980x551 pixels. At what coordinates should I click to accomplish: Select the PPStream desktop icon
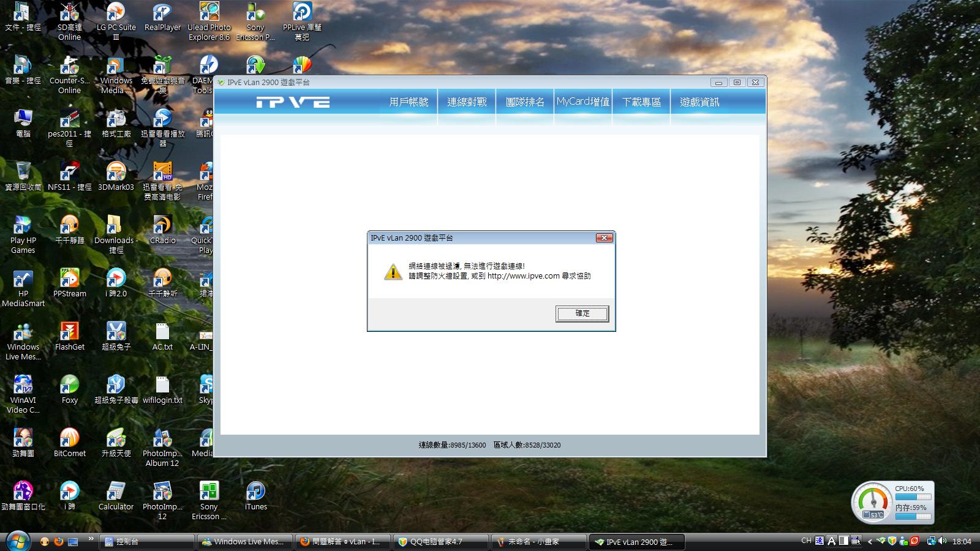point(69,283)
